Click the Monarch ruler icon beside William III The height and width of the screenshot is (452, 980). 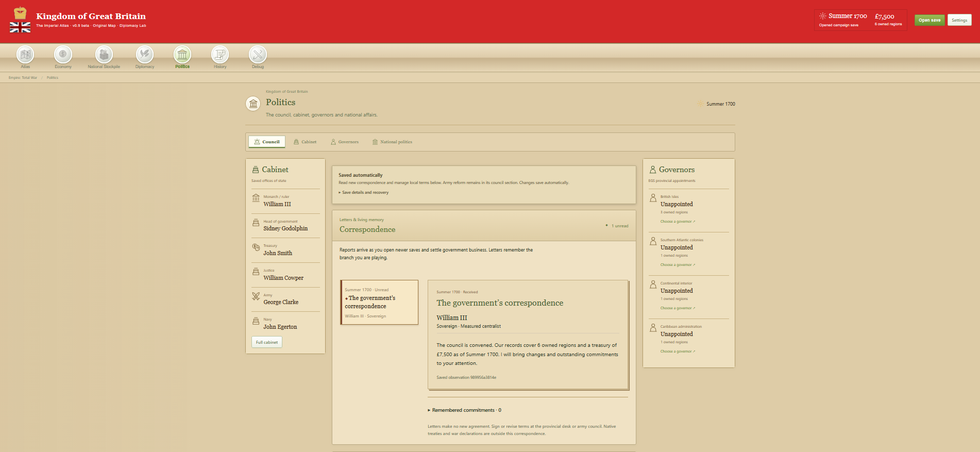(x=256, y=198)
